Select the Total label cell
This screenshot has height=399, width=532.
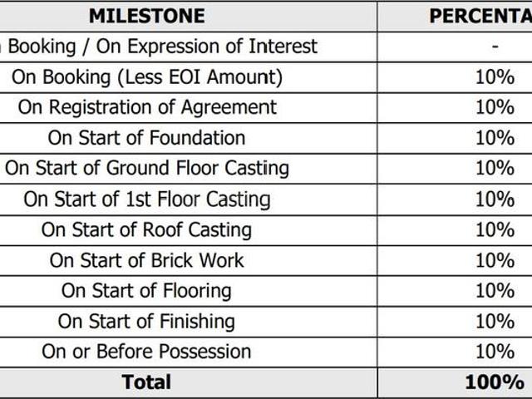[x=146, y=382]
